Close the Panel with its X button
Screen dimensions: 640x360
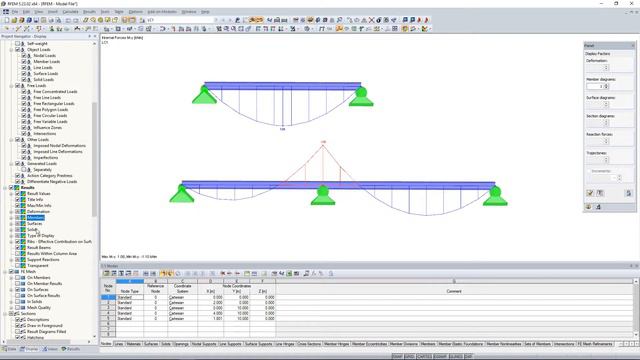pyautogui.click(x=633, y=45)
